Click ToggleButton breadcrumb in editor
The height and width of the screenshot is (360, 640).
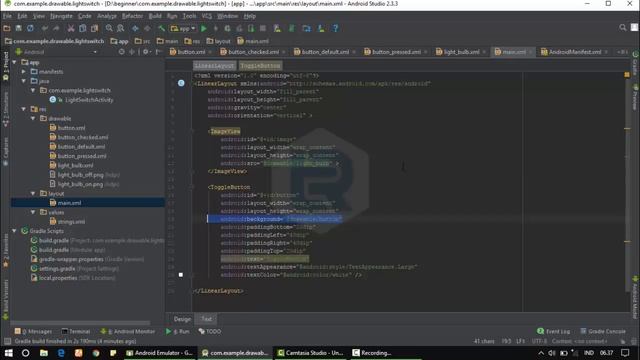click(x=260, y=66)
